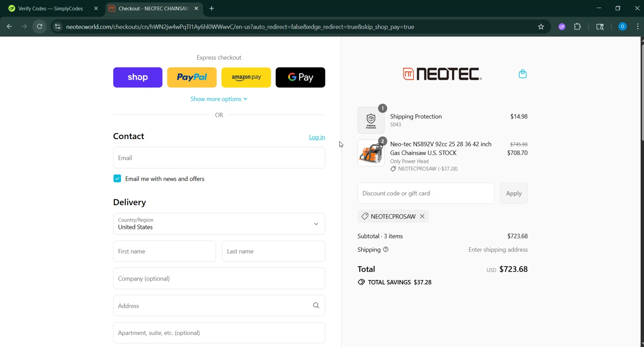The width and height of the screenshot is (644, 347).
Task: Pay with Shop Pay button
Action: (138, 77)
